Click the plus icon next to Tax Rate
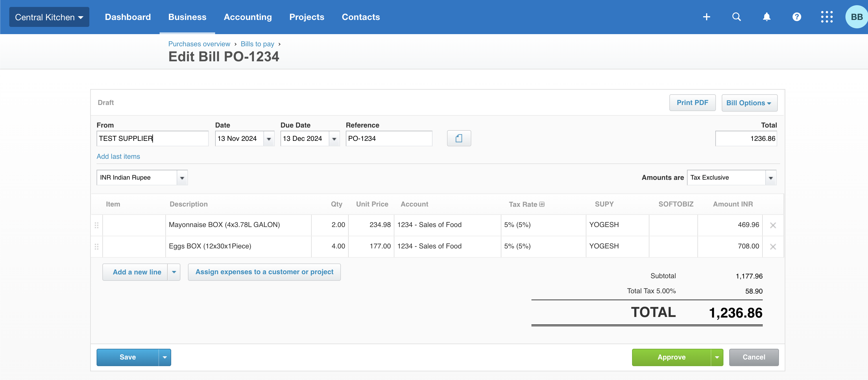 coord(542,204)
